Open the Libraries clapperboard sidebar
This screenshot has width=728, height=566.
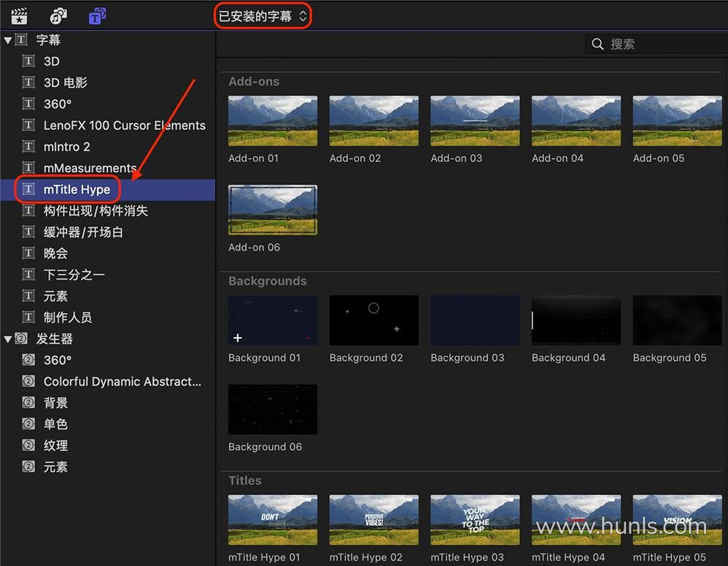[19, 16]
